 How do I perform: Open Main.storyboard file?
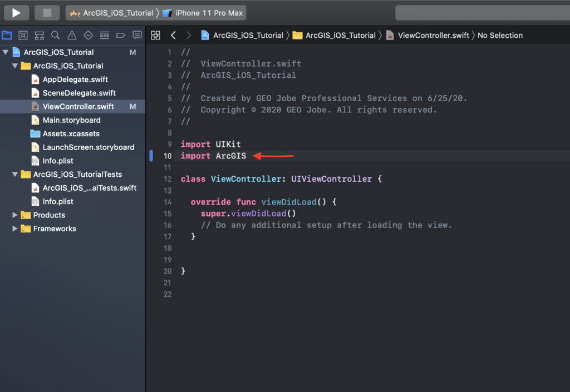pyautogui.click(x=71, y=120)
